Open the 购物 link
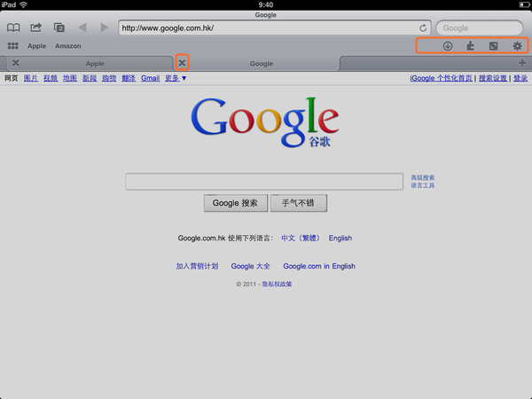This screenshot has height=399, width=532. [109, 78]
